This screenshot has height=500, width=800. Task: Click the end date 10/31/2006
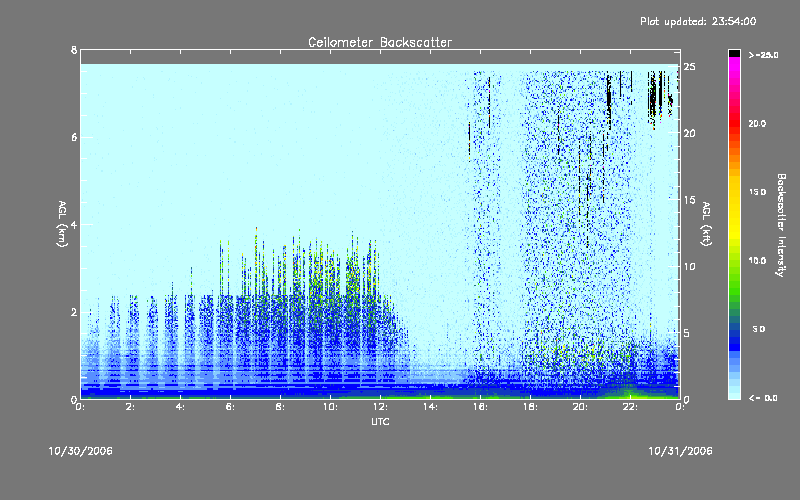pos(680,451)
